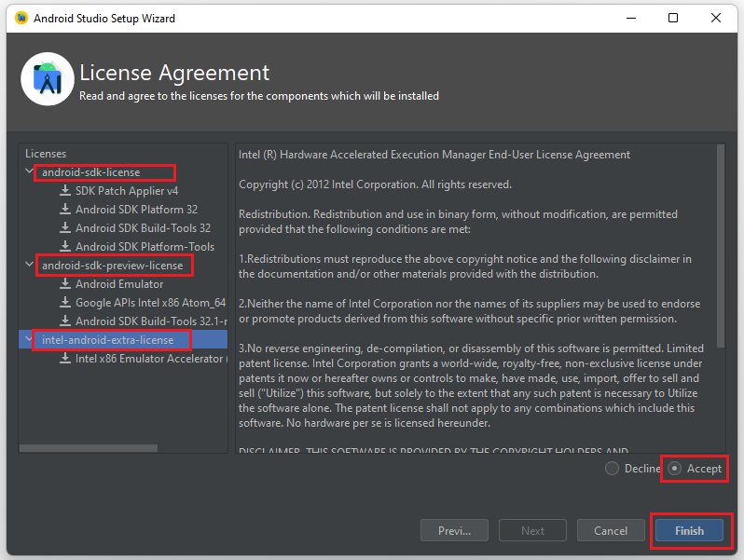Screen dimensions: 744x560
Task: Select the Accept radio button
Action: pyautogui.click(x=674, y=469)
